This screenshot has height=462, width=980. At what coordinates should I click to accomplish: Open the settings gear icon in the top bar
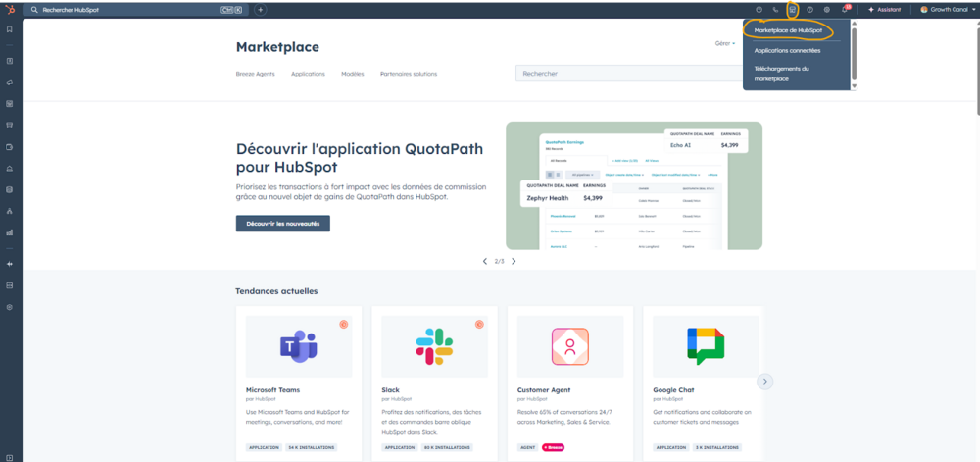point(827,10)
